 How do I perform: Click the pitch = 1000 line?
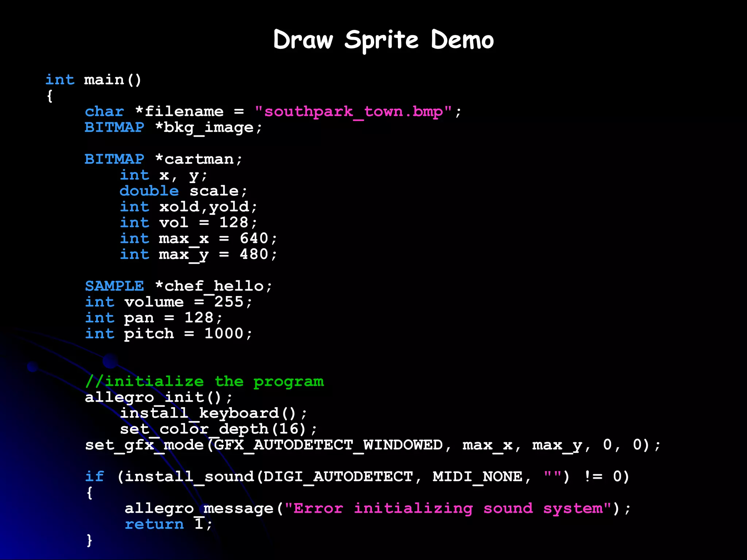click(169, 334)
